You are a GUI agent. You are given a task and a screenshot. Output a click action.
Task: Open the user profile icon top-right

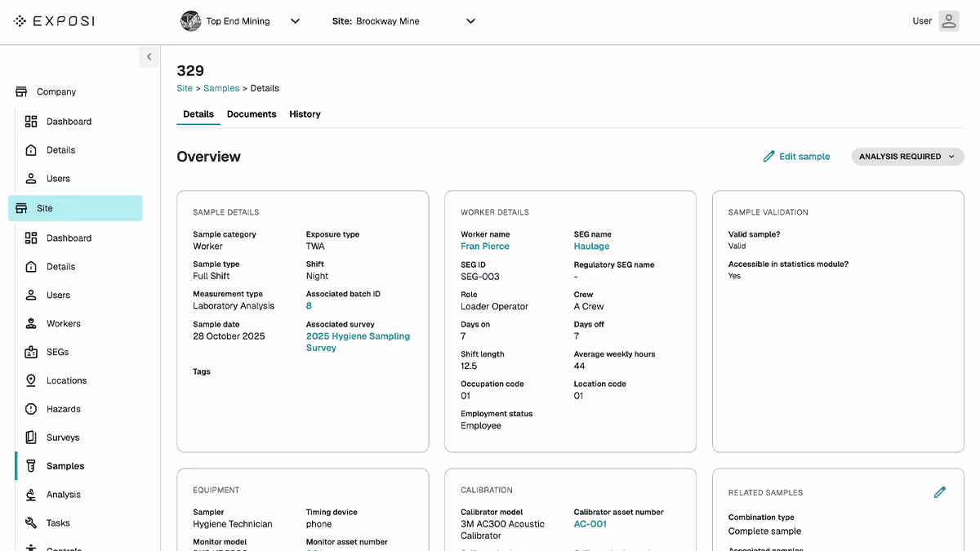(x=948, y=20)
